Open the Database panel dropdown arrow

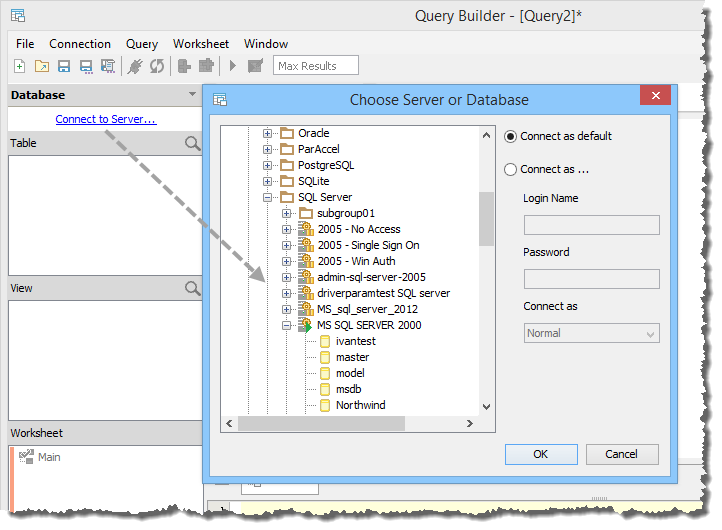[x=192, y=94]
